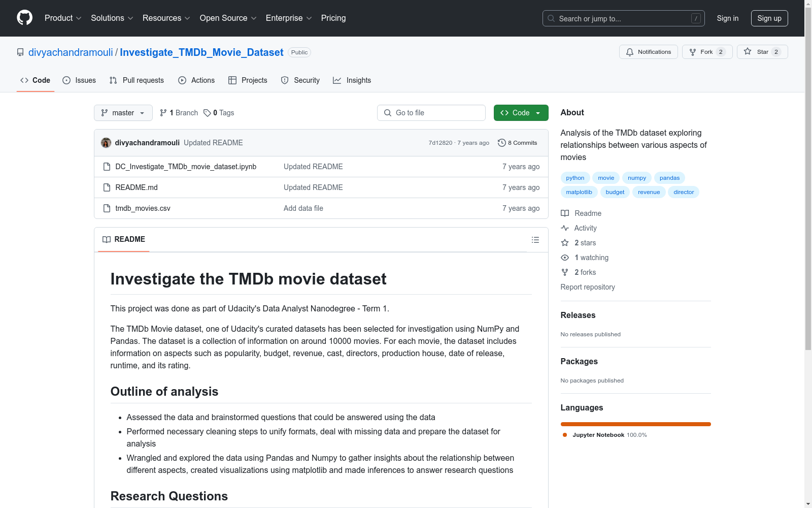This screenshot has width=812, height=508.
Task: Click file icon for DC_Investigate_TMDb_movie_dataset.ipynb
Action: (x=107, y=167)
